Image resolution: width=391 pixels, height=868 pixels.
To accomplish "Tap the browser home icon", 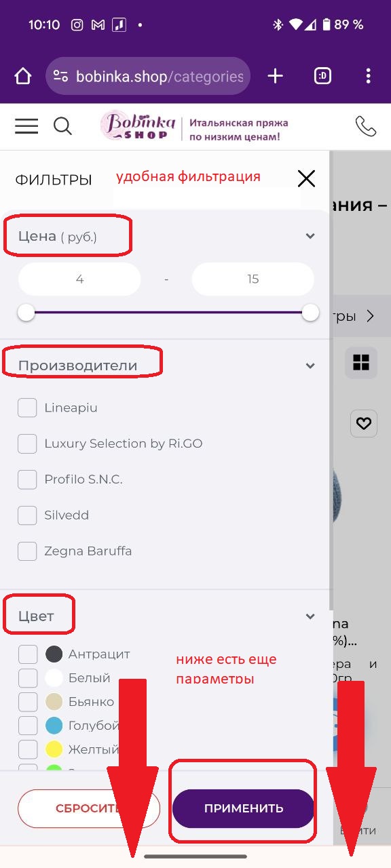I will [x=23, y=77].
